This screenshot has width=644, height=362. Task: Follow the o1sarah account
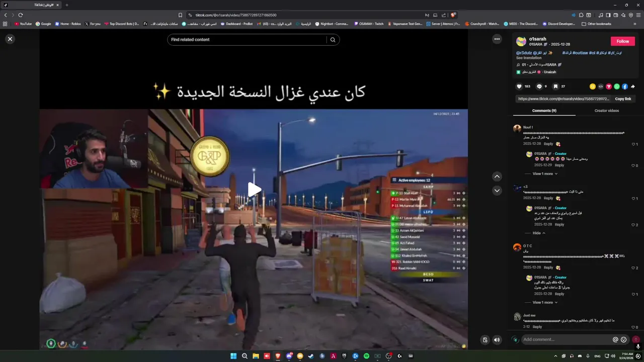pyautogui.click(x=623, y=41)
